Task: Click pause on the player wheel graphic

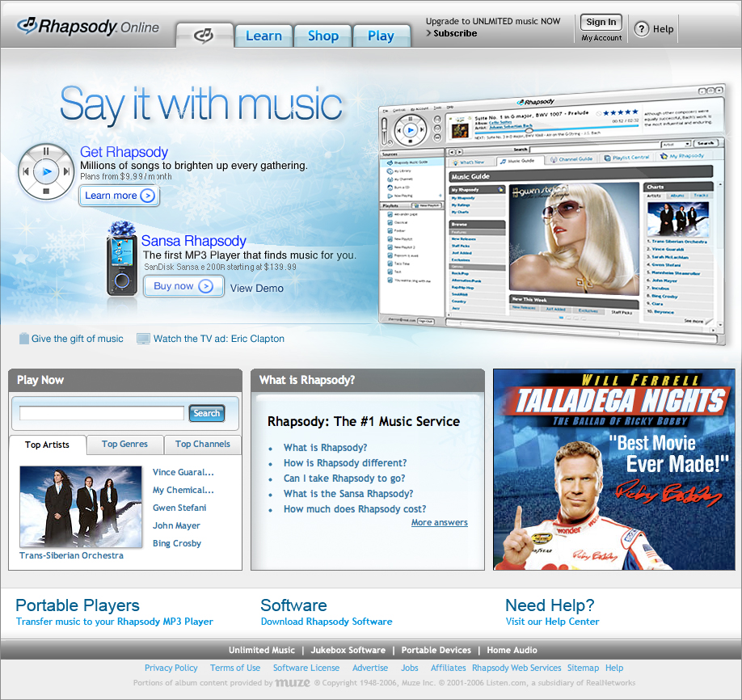Action: coord(46,151)
